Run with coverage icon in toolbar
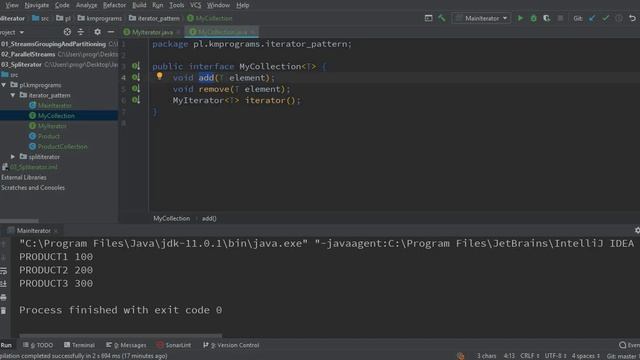 547,18
